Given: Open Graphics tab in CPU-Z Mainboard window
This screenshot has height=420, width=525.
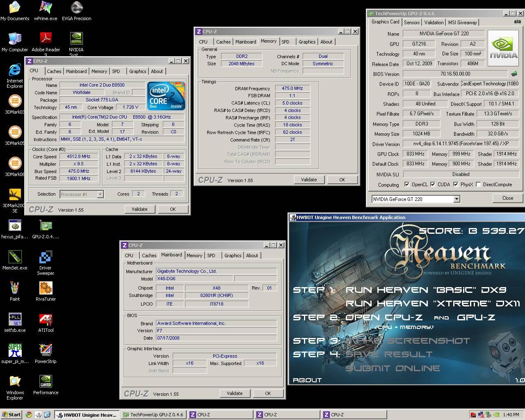Looking at the screenshot, I should point(233,256).
